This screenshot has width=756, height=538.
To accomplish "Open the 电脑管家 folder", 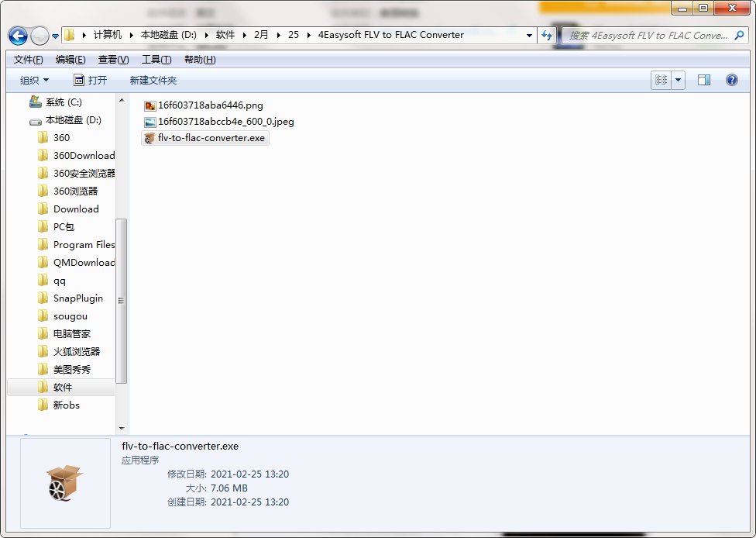I will 64,334.
